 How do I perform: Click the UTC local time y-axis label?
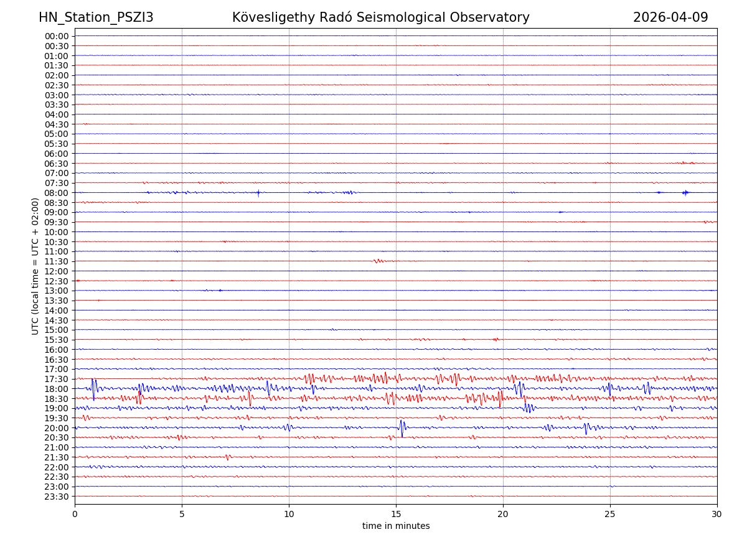pyautogui.click(x=36, y=266)
